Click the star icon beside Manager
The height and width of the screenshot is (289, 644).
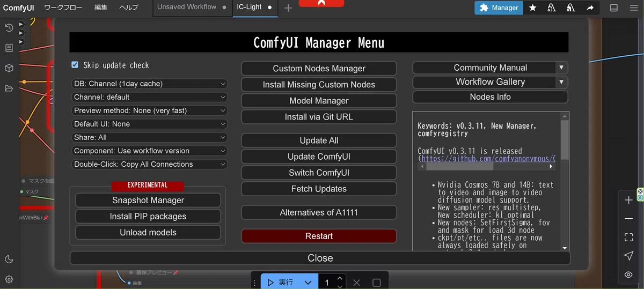(532, 8)
